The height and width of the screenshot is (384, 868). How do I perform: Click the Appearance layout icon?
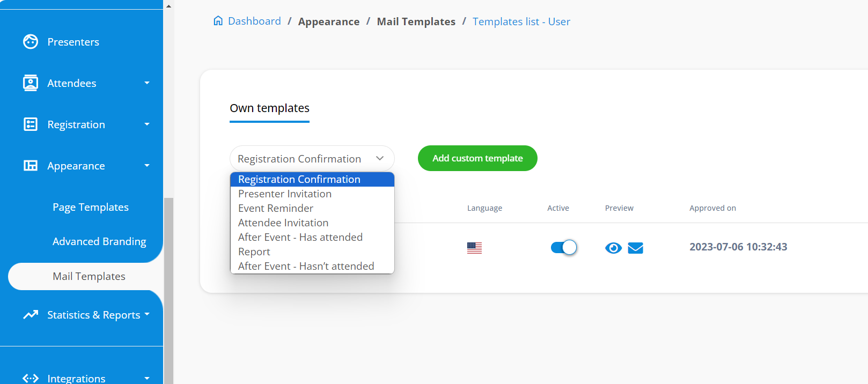point(31,166)
